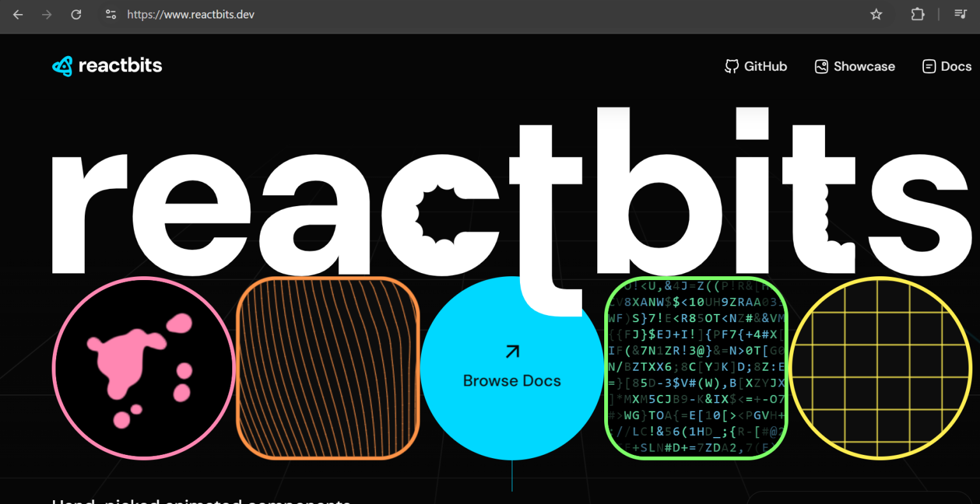This screenshot has height=504, width=980.
Task: Click the Showcase image icon
Action: (822, 66)
